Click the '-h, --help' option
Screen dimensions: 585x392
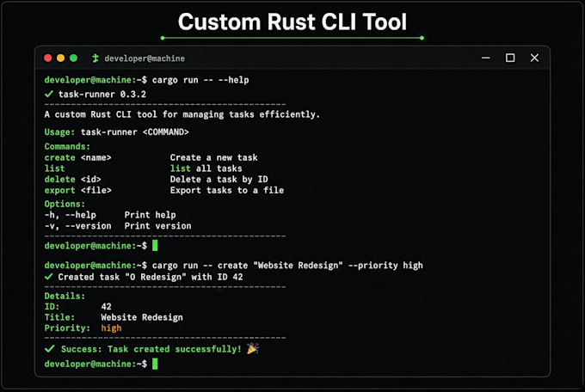[71, 215]
